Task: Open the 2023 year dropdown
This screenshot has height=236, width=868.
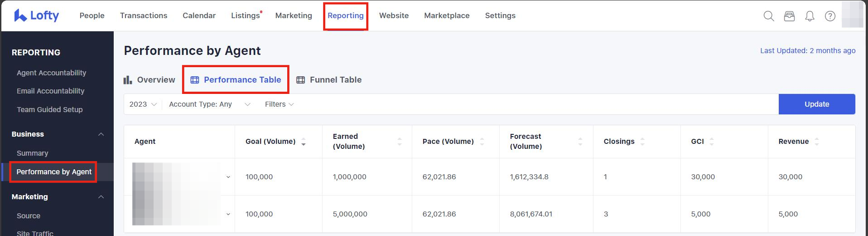Action: coord(143,104)
